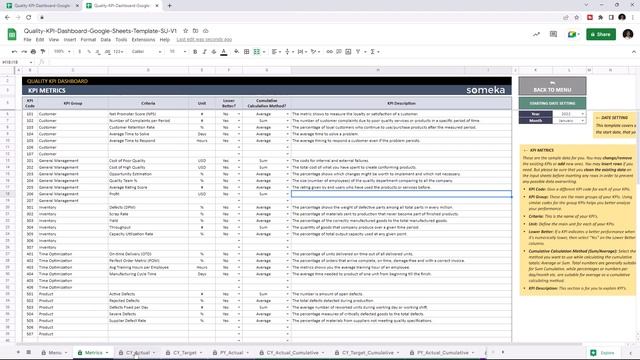The height and width of the screenshot is (360, 640).
Task: Insert a link using toolbar icon
Action: click(329, 52)
